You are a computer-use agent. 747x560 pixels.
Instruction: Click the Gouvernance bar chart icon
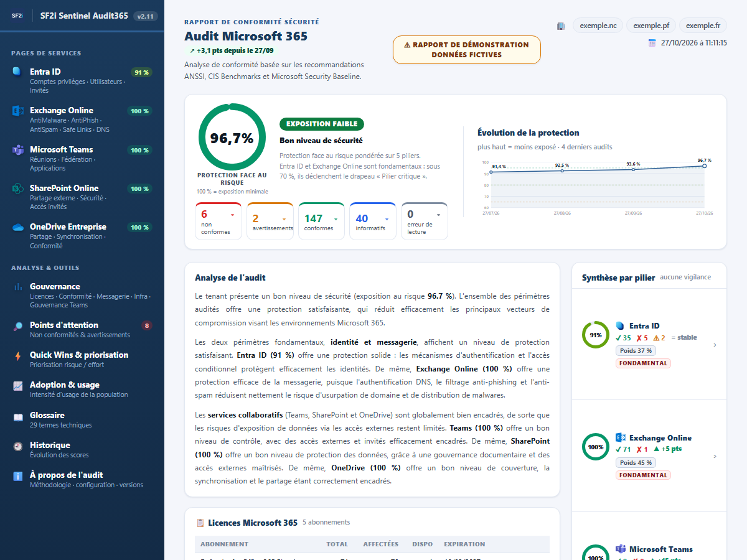(x=17, y=287)
